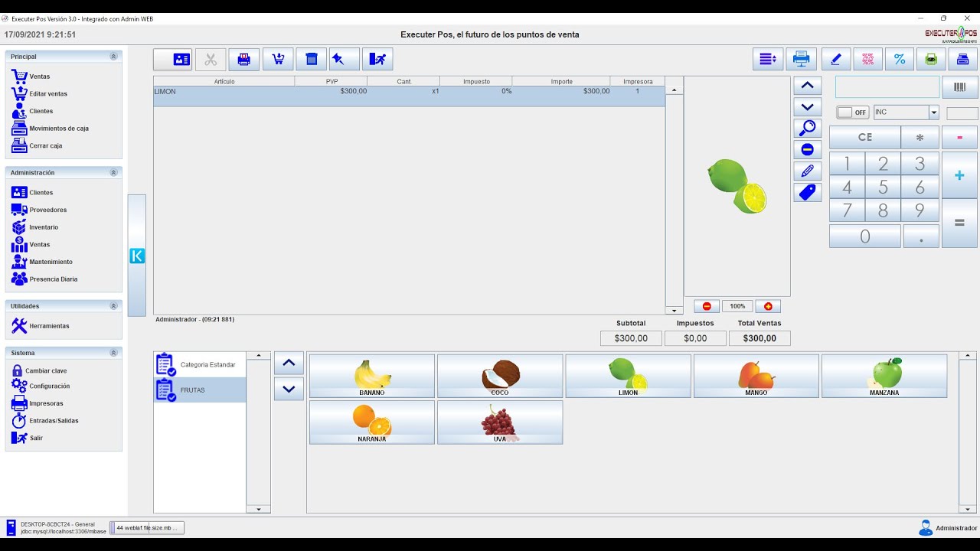Click the keypad plus button
The image size is (980, 551).
[x=959, y=175]
